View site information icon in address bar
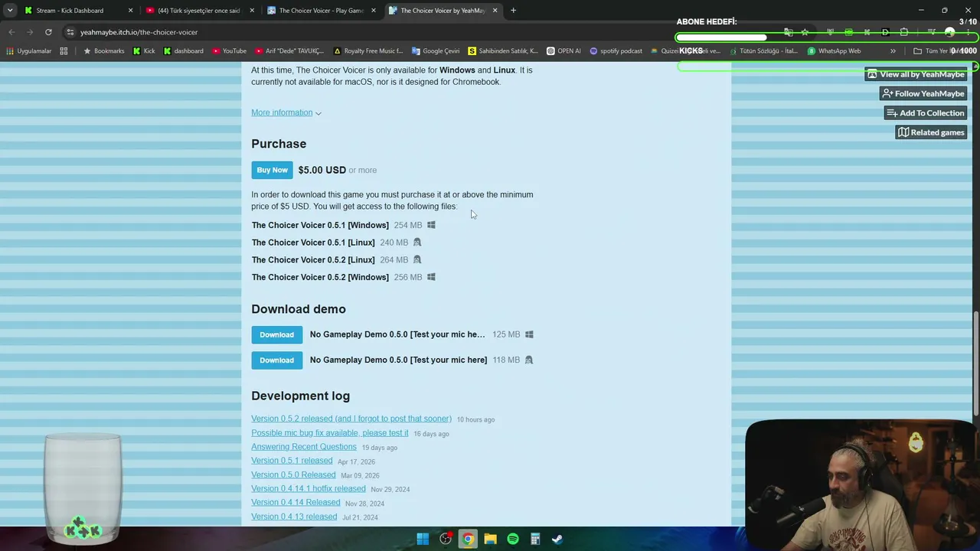Screen dimensions: 980x551 [x=70, y=32]
